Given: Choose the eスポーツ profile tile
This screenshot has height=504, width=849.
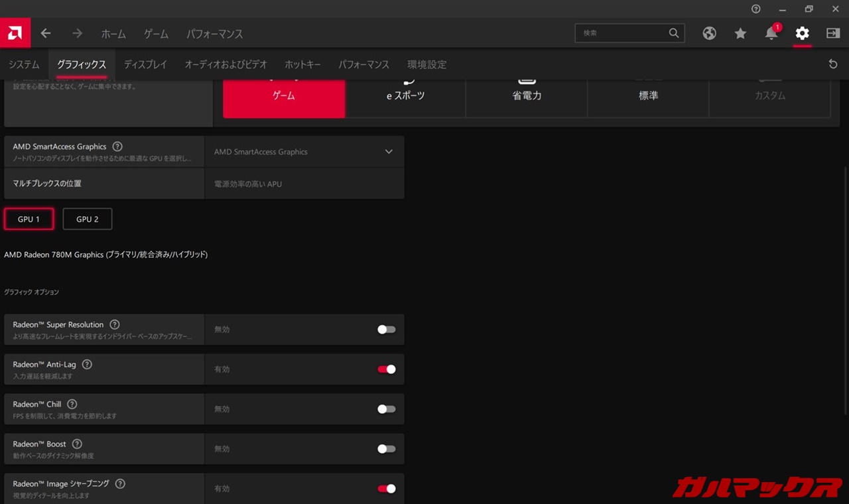Looking at the screenshot, I should pyautogui.click(x=405, y=95).
